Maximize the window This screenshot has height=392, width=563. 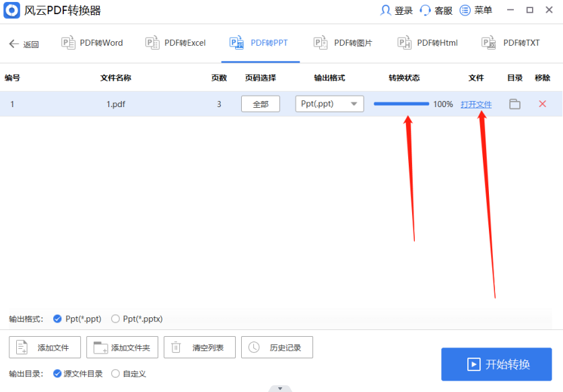click(529, 10)
